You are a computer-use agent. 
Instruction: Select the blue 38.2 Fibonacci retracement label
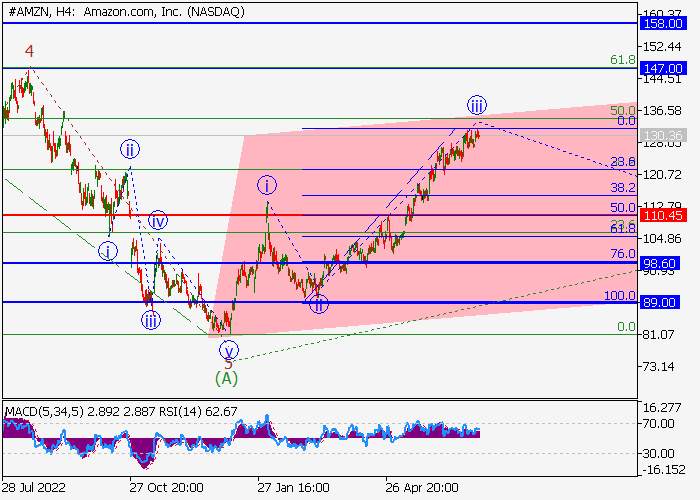click(623, 188)
